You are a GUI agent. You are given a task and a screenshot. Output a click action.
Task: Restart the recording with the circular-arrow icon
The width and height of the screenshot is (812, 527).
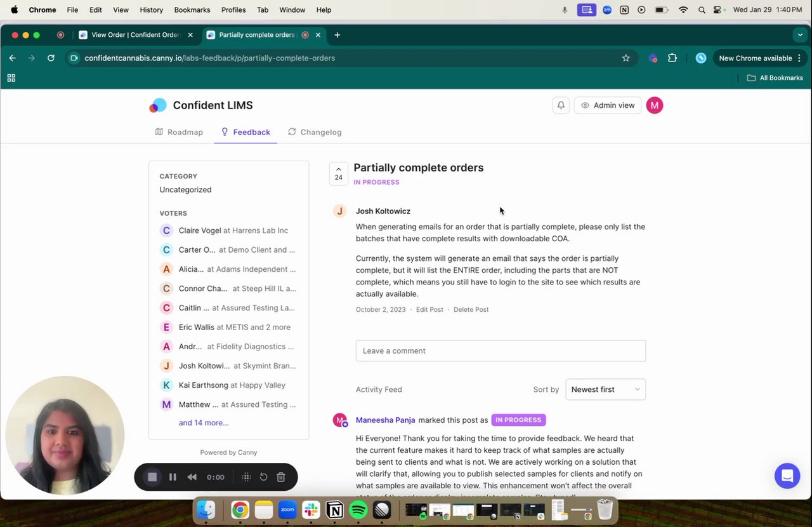tap(263, 477)
